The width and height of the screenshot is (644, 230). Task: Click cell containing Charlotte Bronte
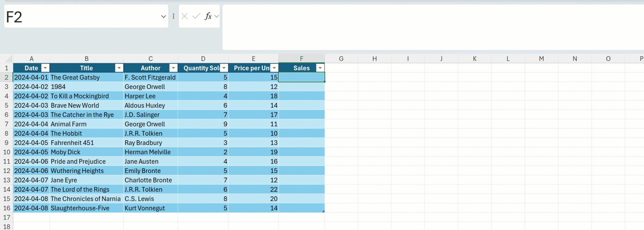pos(151,180)
